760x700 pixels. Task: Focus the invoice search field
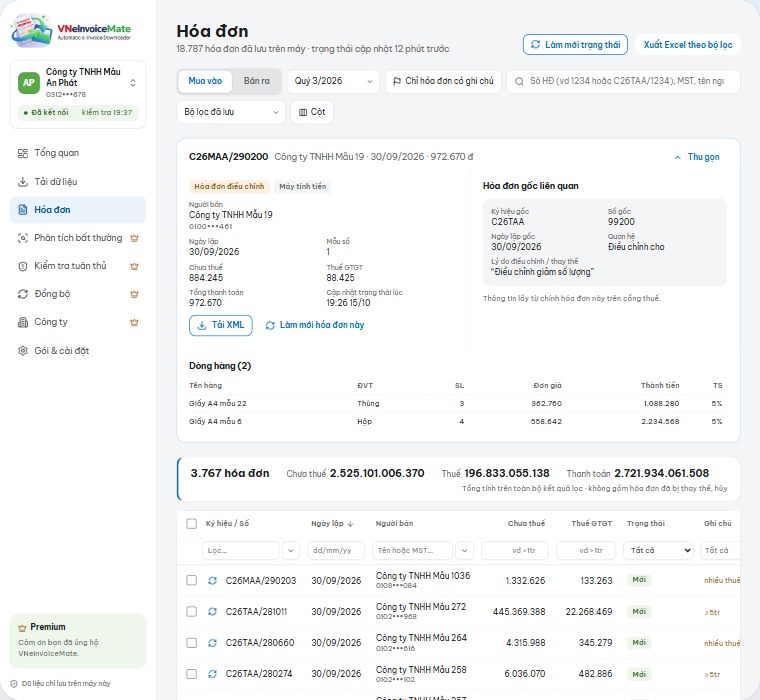click(x=623, y=81)
